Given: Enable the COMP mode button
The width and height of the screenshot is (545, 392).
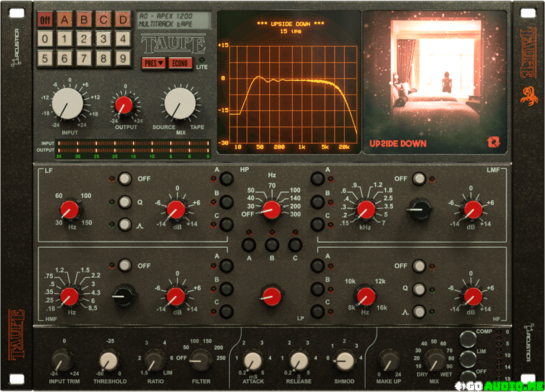Looking at the screenshot, I should pyautogui.click(x=468, y=338).
